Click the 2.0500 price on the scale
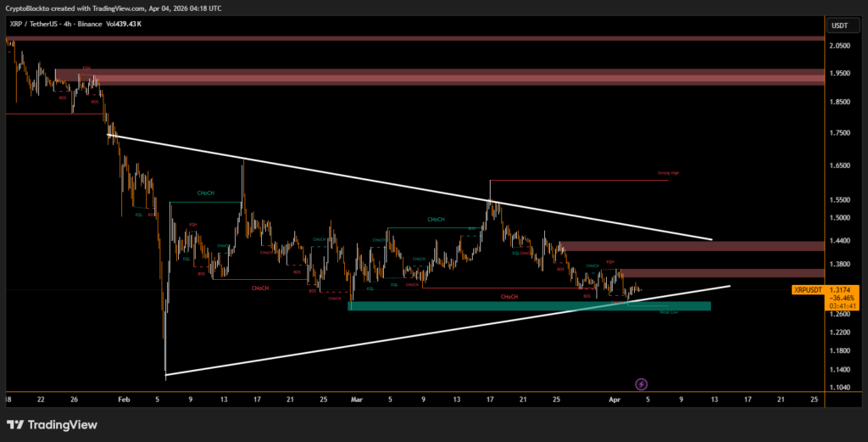 coord(840,47)
